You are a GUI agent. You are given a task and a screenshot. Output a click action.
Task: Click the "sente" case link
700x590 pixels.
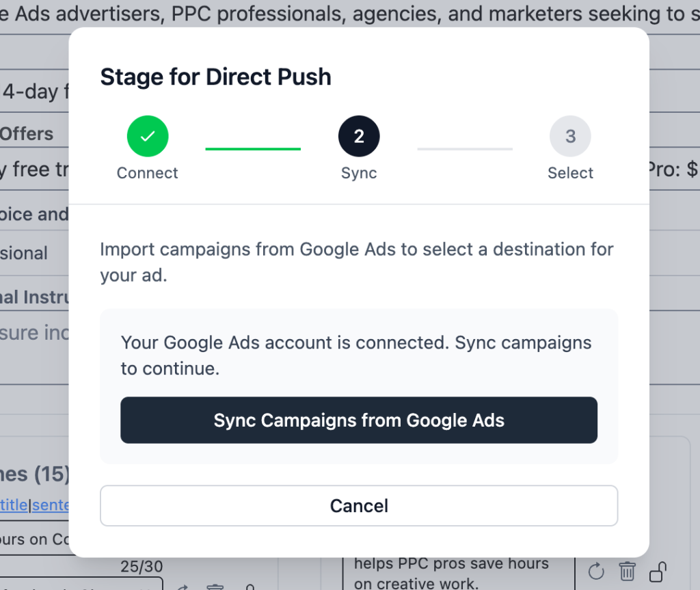pos(51,505)
